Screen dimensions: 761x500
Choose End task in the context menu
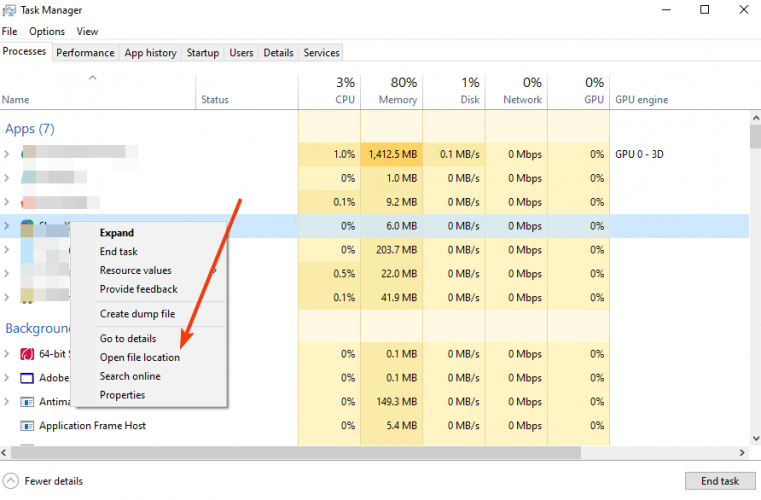pos(148,251)
